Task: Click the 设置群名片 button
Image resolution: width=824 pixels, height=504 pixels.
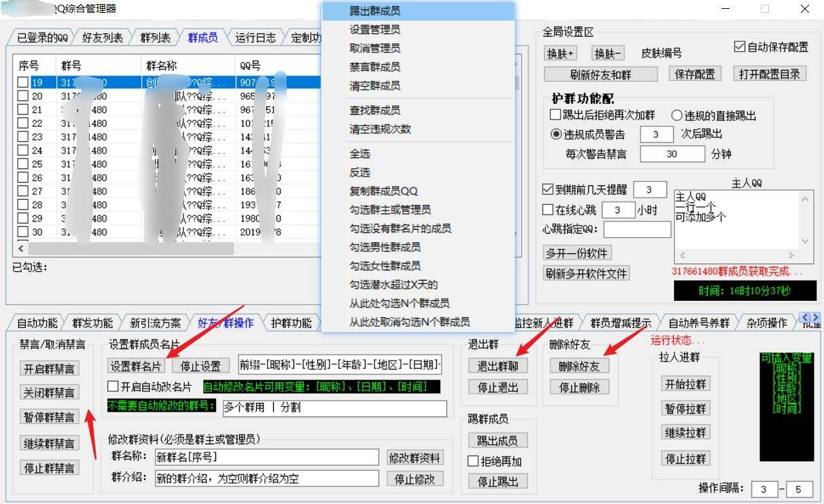Action: tap(137, 366)
